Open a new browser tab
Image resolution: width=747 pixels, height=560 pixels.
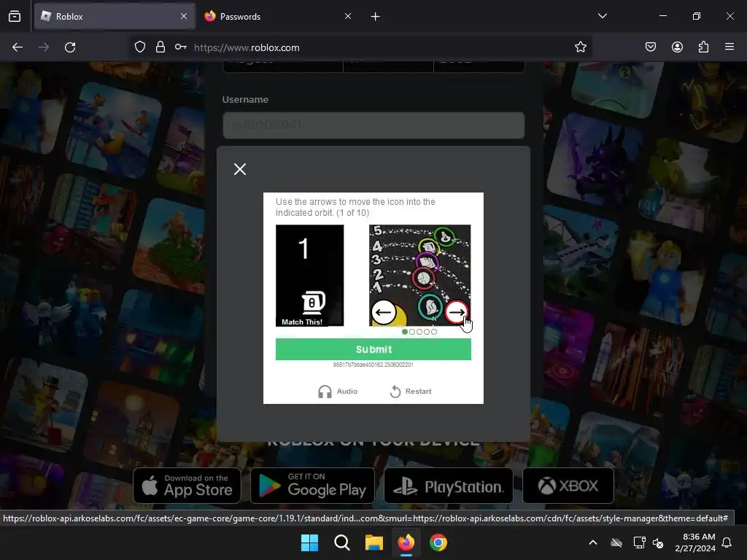point(376,17)
